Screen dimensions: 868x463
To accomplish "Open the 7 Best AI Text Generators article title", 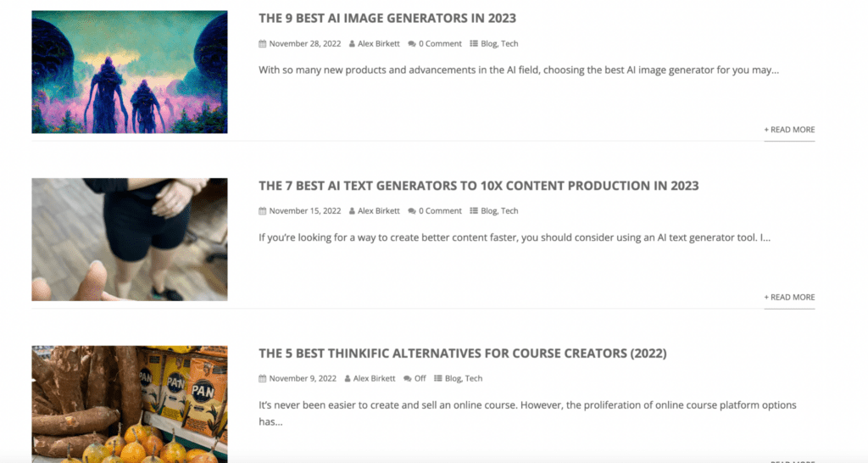I will (478, 186).
